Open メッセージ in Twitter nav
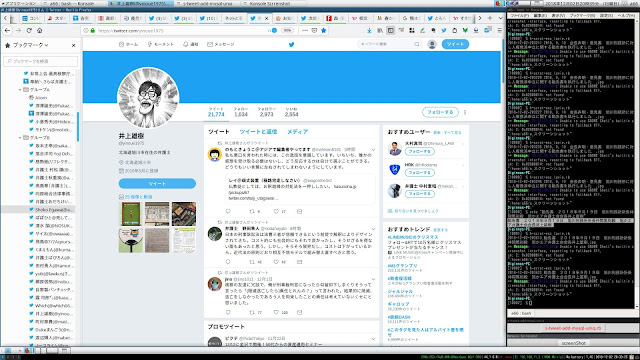 click(x=221, y=44)
